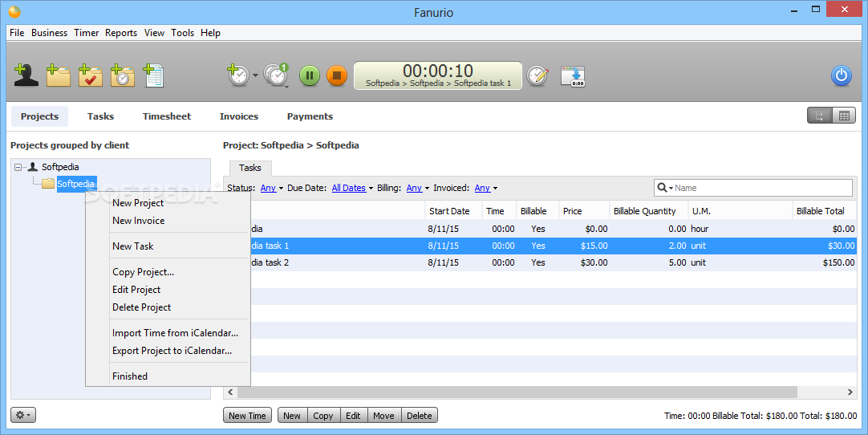Click the horizontal scrollbar right arrow
Image resolution: width=868 pixels, height=435 pixels.
[x=850, y=392]
